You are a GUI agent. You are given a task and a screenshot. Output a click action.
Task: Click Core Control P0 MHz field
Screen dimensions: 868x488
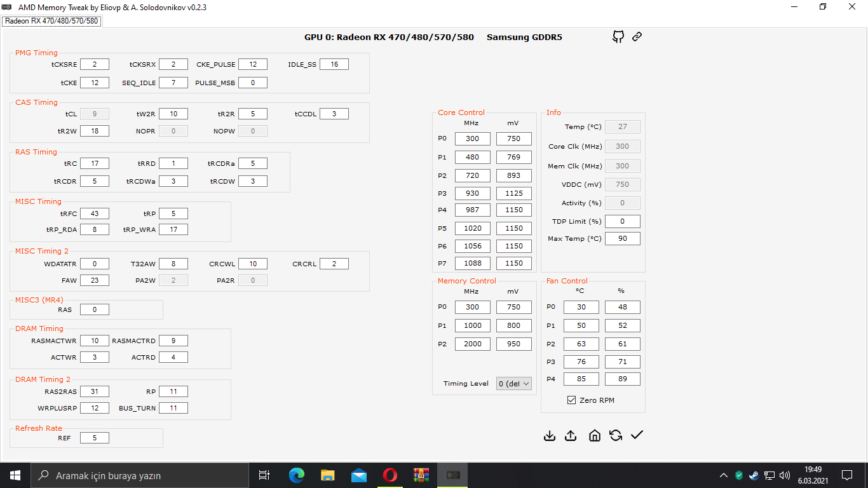tap(473, 139)
